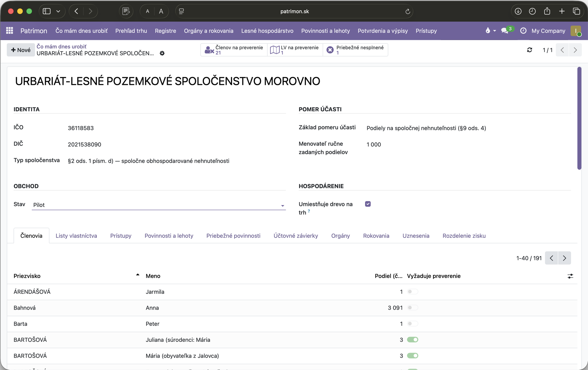Click Patrimon brand link

tap(34, 31)
